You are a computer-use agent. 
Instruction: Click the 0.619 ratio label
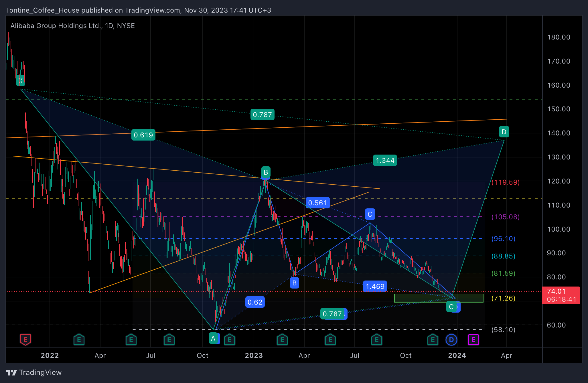143,135
